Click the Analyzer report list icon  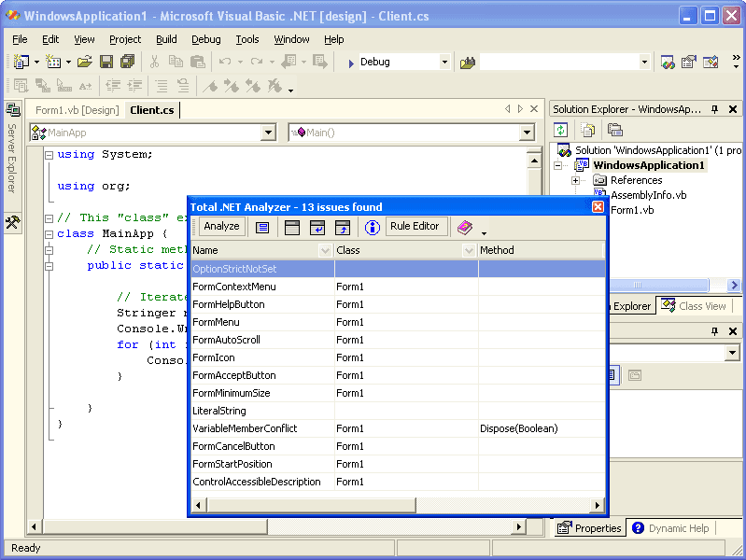pos(262,228)
